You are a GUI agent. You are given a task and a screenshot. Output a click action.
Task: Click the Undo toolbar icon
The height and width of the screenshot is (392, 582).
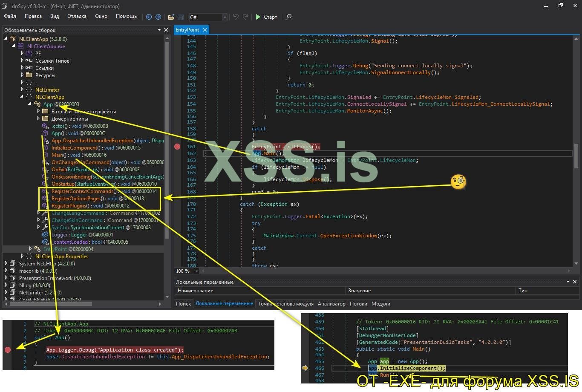[x=236, y=17]
